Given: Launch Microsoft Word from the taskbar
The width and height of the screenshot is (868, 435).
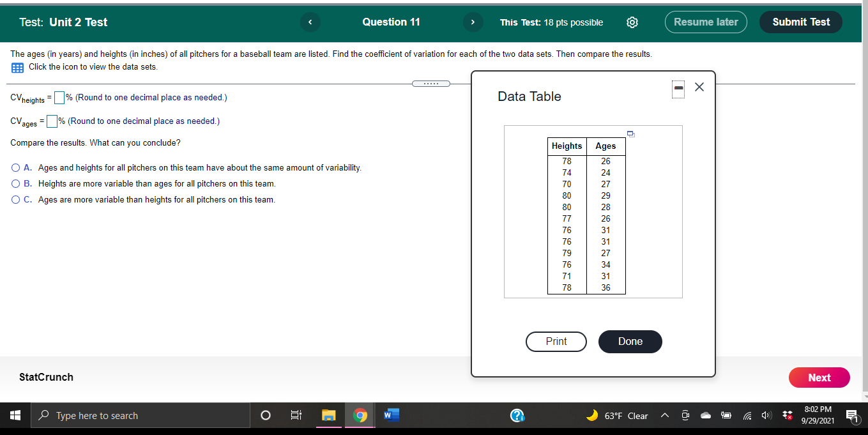Looking at the screenshot, I should pos(392,415).
